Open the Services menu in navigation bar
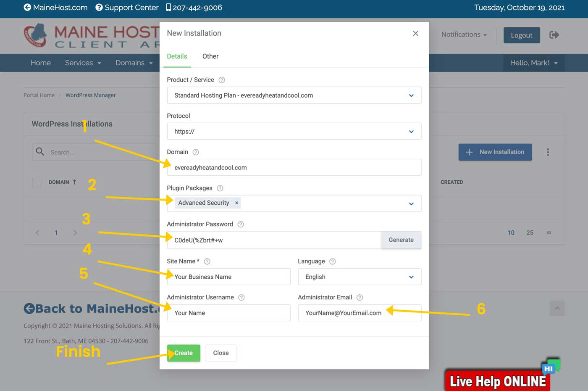The width and height of the screenshot is (588, 391). [x=83, y=63]
